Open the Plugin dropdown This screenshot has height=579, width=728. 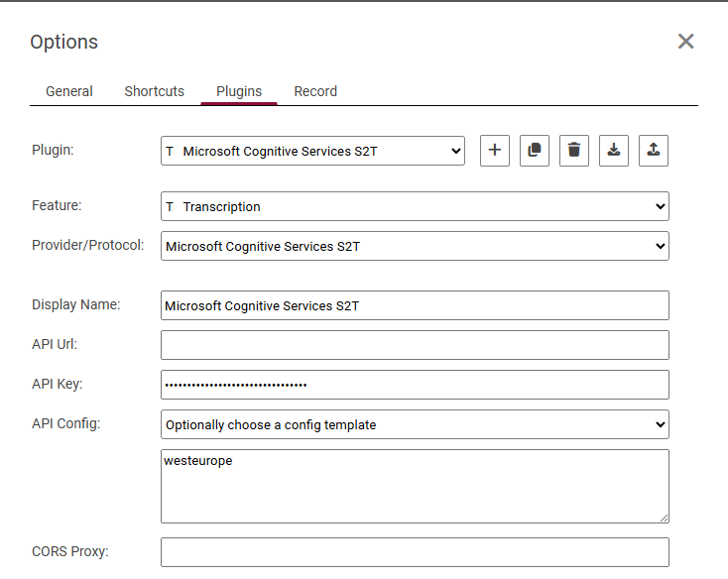coord(312,151)
